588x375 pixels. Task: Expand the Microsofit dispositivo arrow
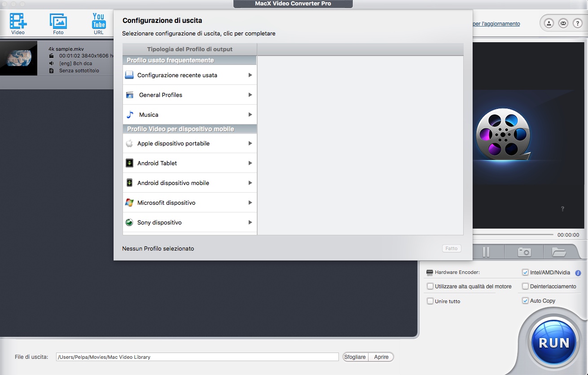click(x=250, y=203)
